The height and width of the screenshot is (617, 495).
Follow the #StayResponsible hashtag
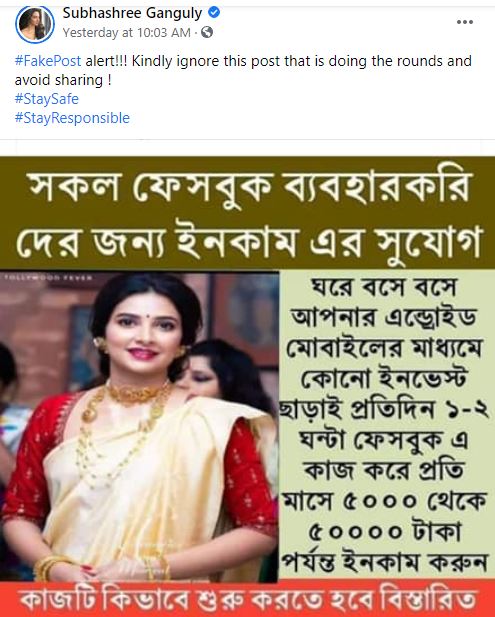click(72, 118)
